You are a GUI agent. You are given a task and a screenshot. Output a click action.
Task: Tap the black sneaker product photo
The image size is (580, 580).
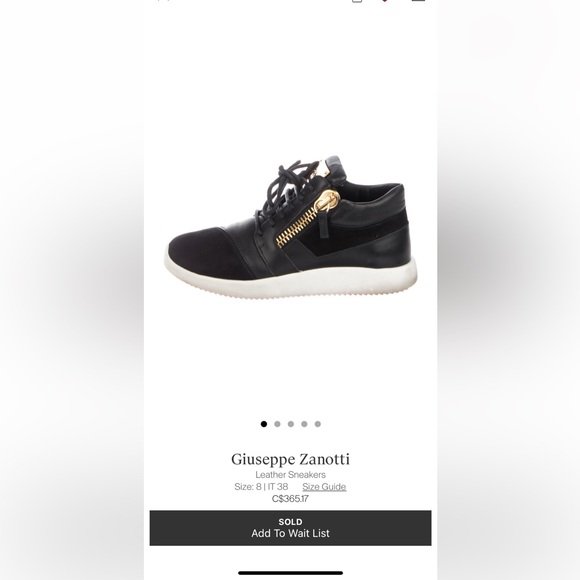tap(291, 226)
